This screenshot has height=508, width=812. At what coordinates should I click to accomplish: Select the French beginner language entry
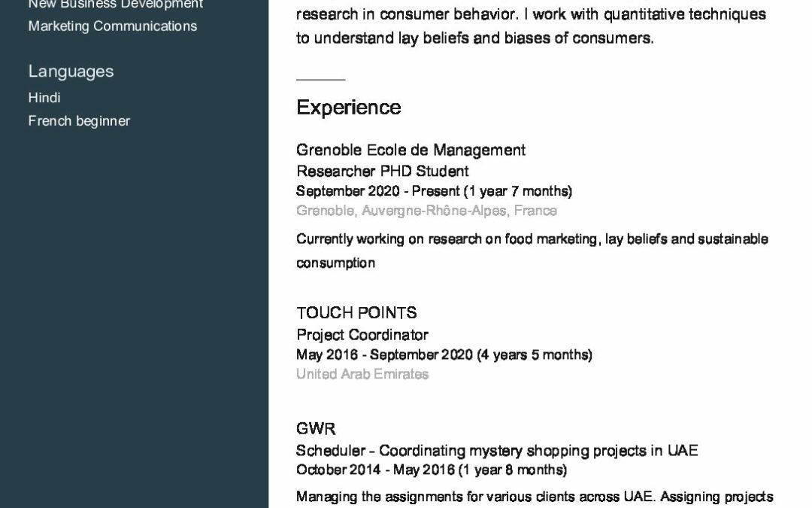click(x=79, y=120)
